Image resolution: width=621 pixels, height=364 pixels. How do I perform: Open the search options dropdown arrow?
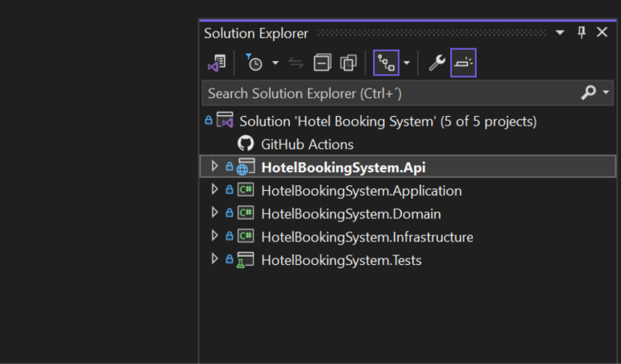606,93
